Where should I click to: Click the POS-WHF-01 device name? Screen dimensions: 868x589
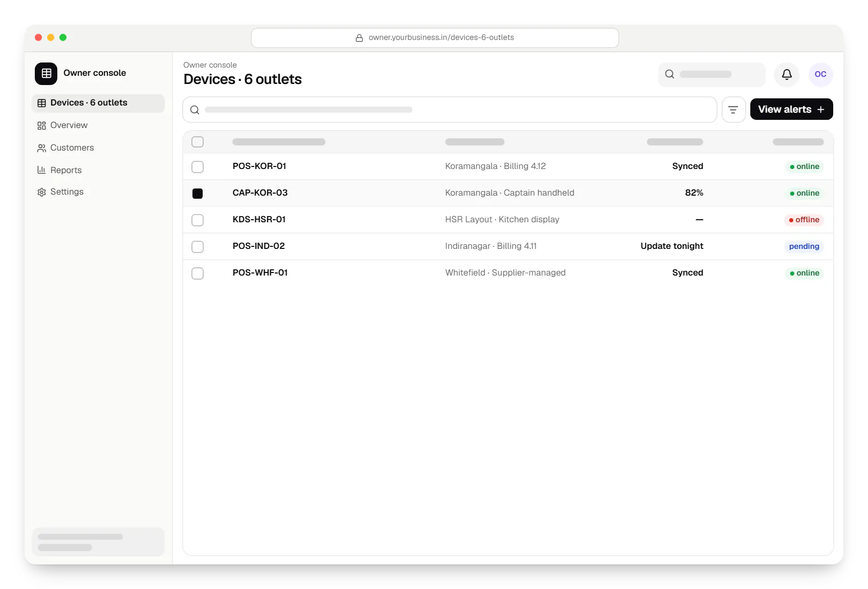[260, 273]
